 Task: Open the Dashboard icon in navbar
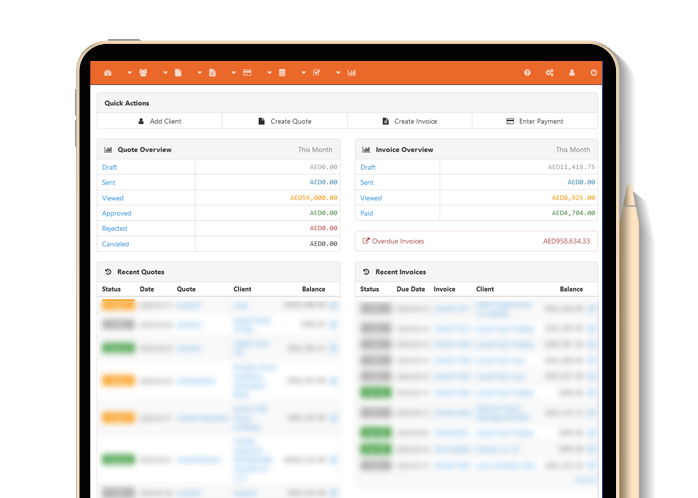click(x=108, y=73)
